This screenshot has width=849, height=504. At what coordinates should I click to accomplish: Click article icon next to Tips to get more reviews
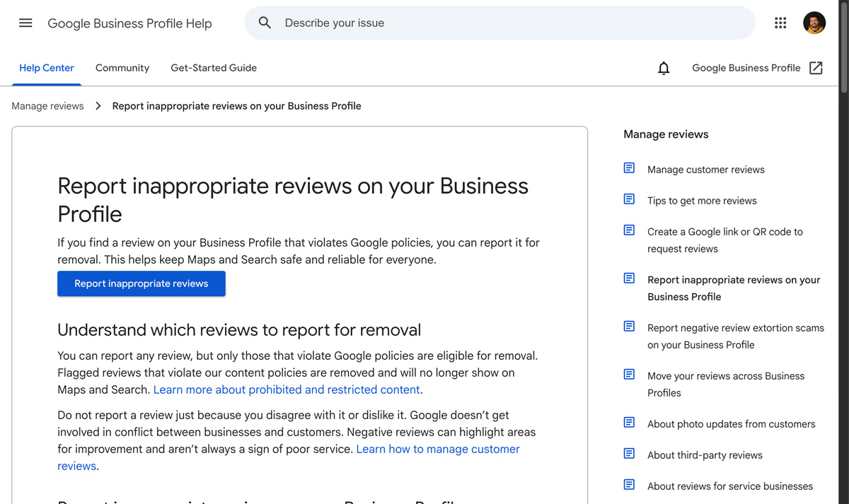629,199
